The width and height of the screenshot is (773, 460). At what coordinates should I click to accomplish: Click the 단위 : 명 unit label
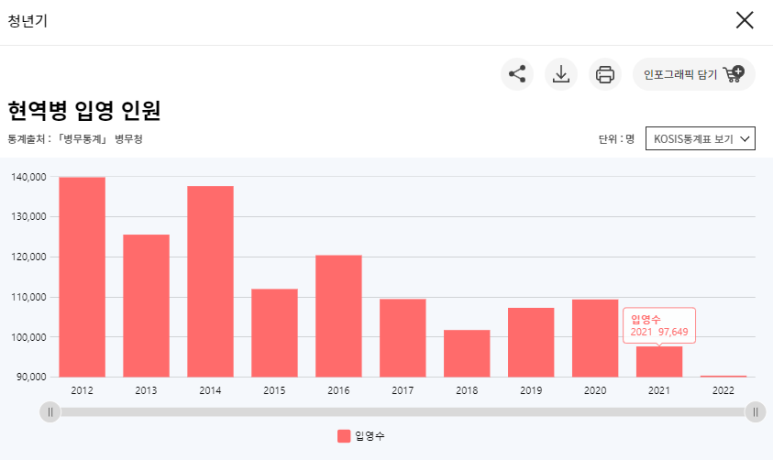(x=616, y=139)
